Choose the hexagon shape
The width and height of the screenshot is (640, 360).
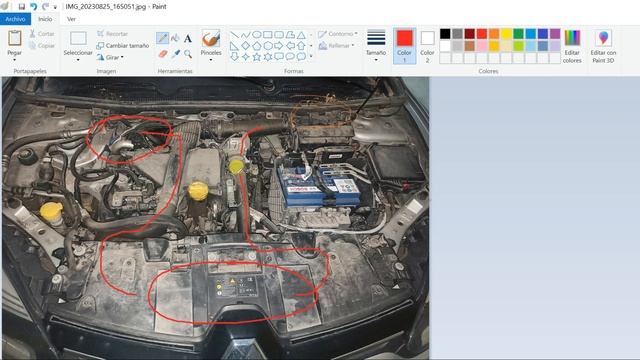pyautogui.click(x=268, y=46)
